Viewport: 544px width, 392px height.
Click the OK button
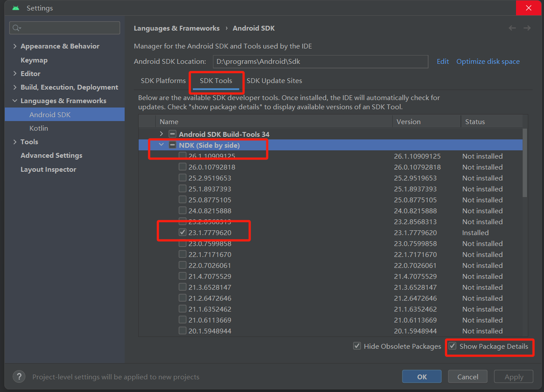pyautogui.click(x=422, y=377)
